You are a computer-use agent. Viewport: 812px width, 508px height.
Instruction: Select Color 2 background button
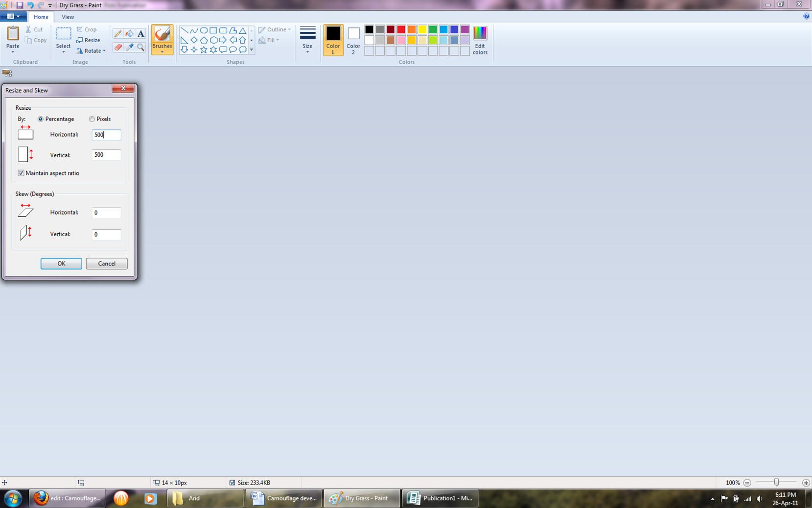[x=353, y=40]
